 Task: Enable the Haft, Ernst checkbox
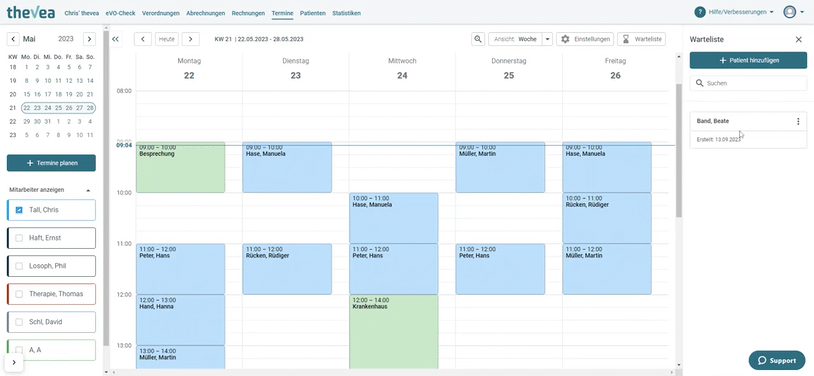point(19,238)
